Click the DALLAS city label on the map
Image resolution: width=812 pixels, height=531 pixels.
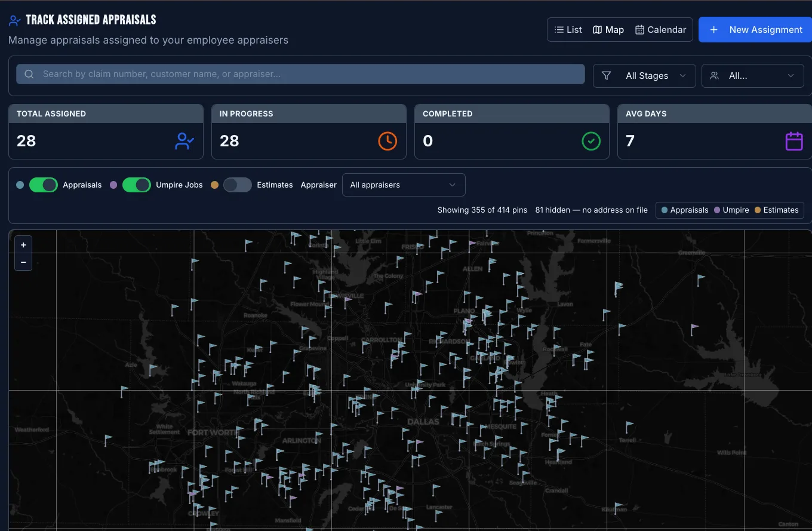423,422
